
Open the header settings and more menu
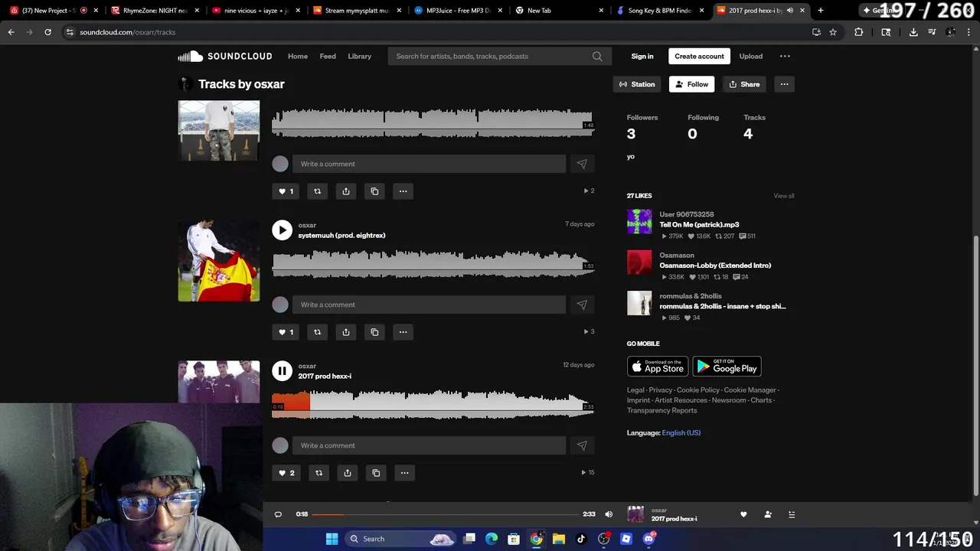pyautogui.click(x=785, y=56)
